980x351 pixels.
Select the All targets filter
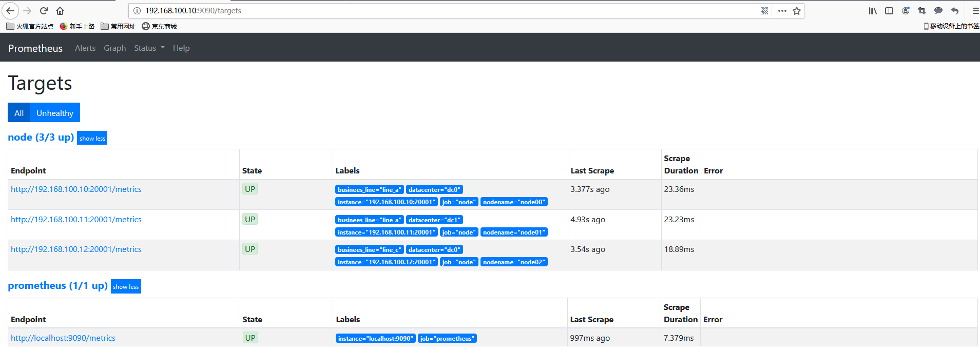pyautogui.click(x=19, y=113)
